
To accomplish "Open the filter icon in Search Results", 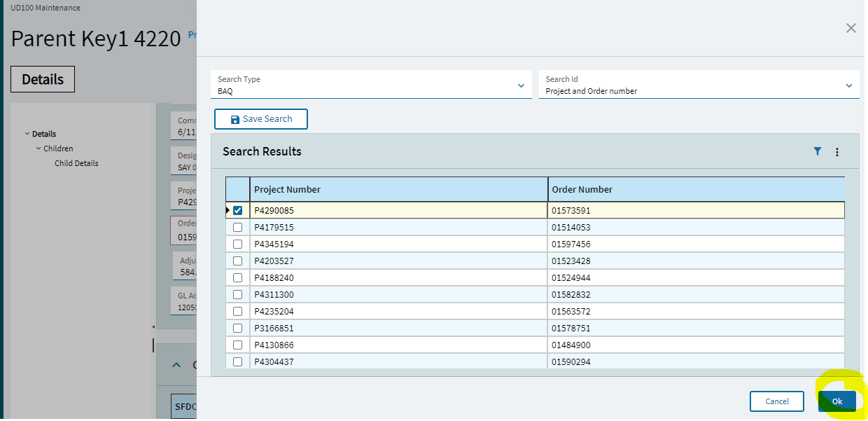I will click(x=817, y=151).
